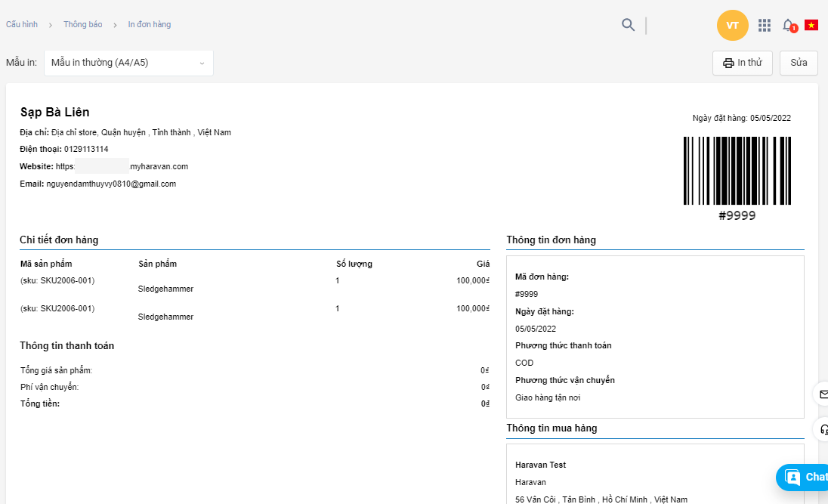Navigate to Thông báo breadcrumb
The image size is (828, 504).
coord(82,25)
